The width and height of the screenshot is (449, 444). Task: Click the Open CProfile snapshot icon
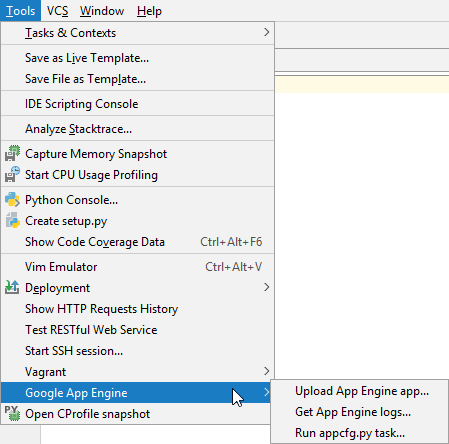pos(12,413)
